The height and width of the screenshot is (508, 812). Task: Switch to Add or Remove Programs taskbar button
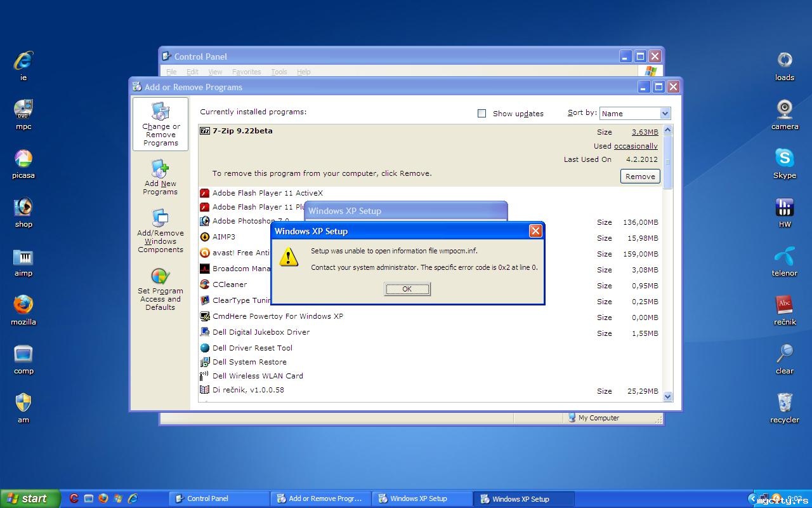point(320,498)
